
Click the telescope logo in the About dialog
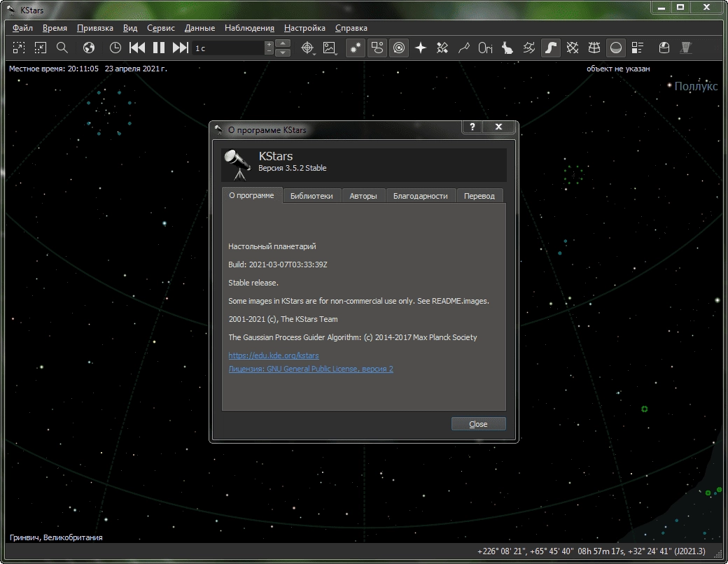click(x=238, y=164)
